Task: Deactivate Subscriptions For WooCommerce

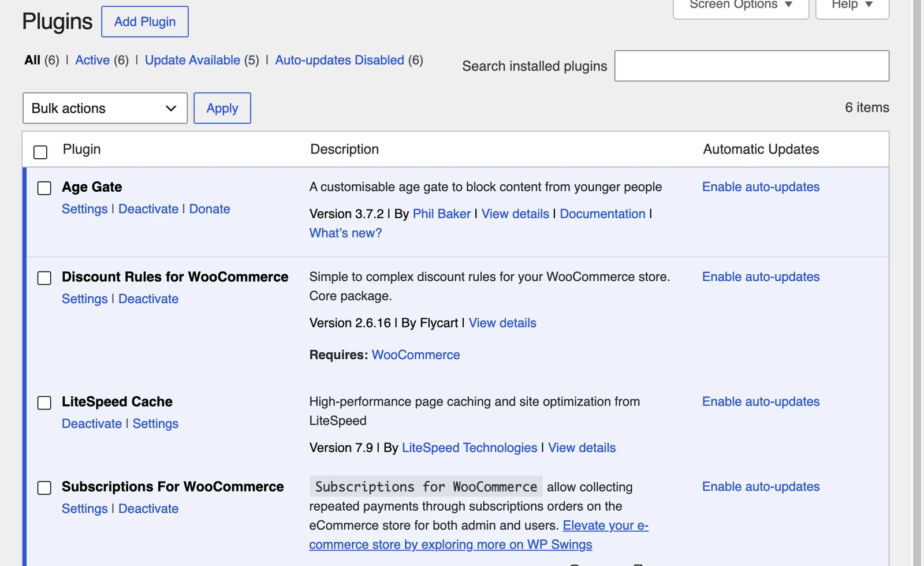Action: (148, 508)
